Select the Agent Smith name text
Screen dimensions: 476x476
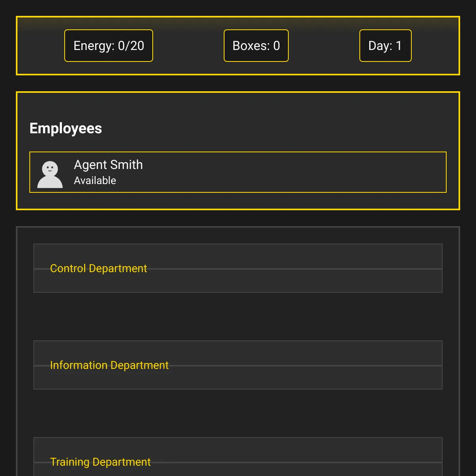click(x=108, y=165)
